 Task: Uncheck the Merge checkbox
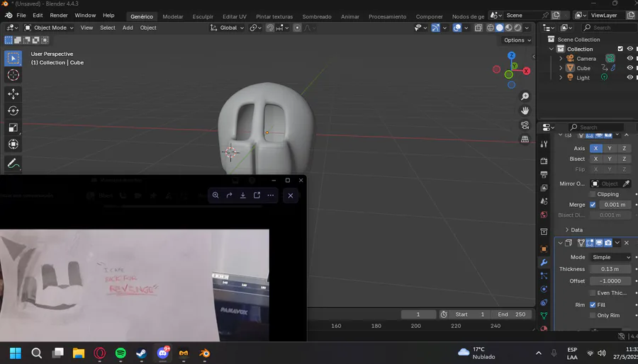pos(593,205)
